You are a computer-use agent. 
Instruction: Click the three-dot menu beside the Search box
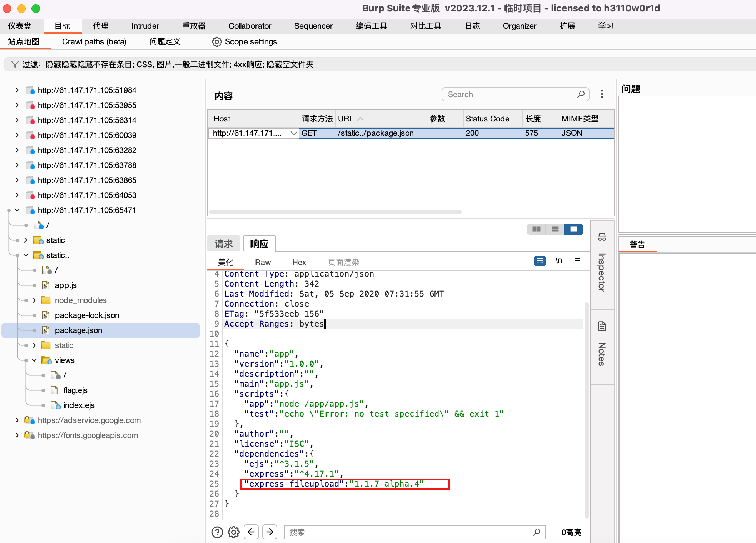(602, 94)
